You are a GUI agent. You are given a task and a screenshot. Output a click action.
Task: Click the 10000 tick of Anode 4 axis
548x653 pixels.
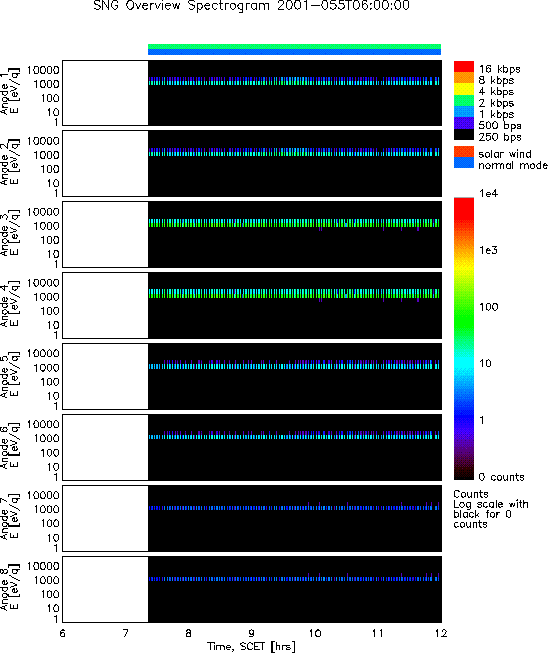pos(43,283)
